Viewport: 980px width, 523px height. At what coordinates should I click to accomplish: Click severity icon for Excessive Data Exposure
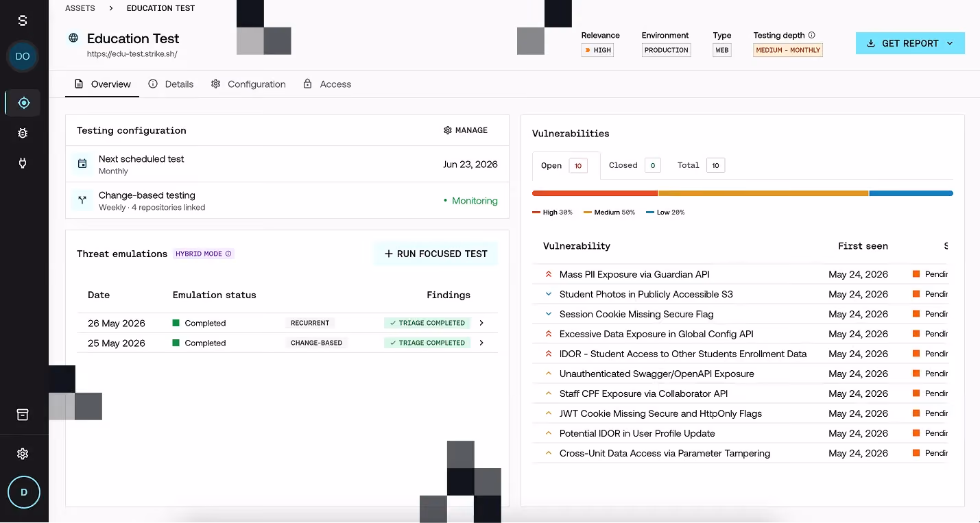coord(549,334)
